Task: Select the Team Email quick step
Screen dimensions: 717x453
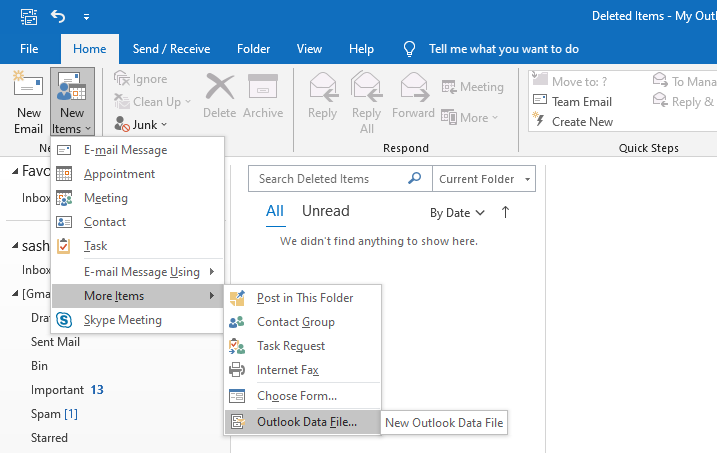Action: pos(573,101)
